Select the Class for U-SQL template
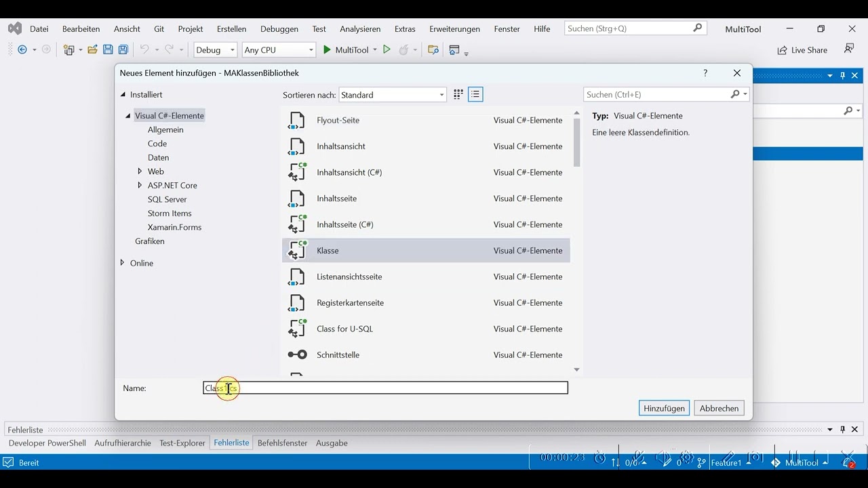This screenshot has width=868, height=488. coord(426,329)
